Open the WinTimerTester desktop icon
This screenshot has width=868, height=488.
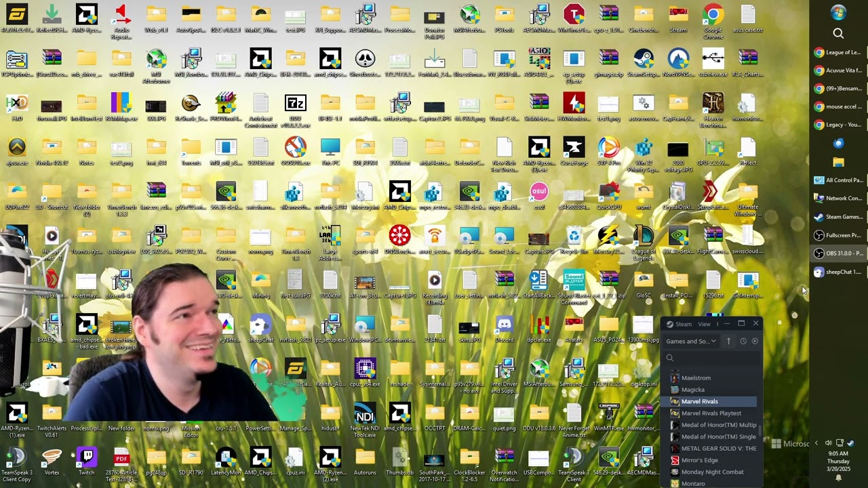tap(574, 20)
